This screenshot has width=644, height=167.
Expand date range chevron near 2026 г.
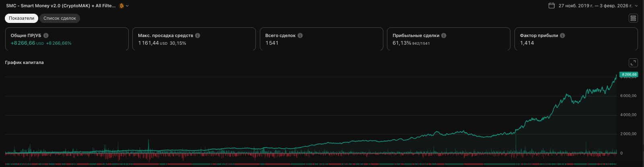pos(636,6)
